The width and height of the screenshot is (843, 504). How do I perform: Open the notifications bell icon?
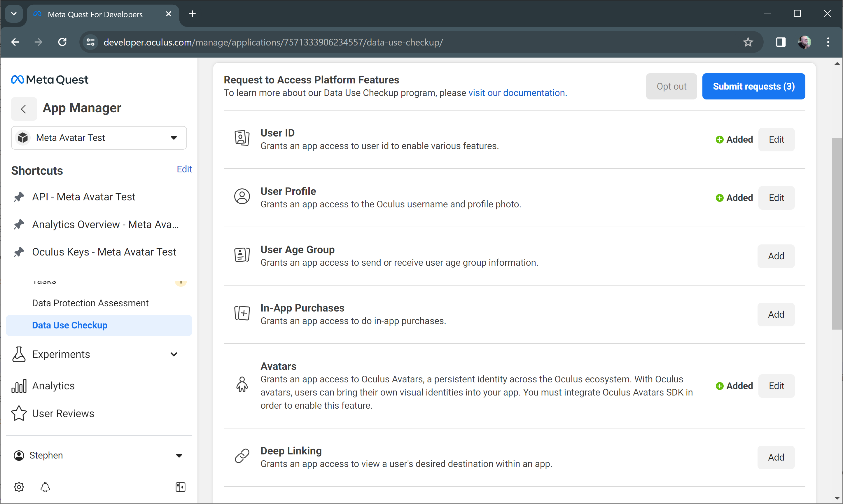click(x=45, y=487)
